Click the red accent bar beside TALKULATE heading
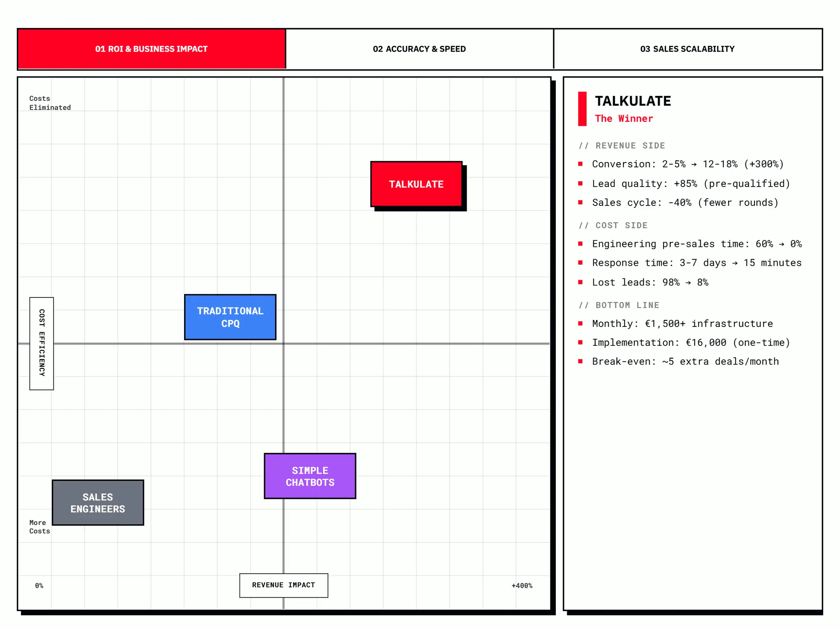Image resolution: width=840 pixels, height=630 pixels. (x=582, y=109)
